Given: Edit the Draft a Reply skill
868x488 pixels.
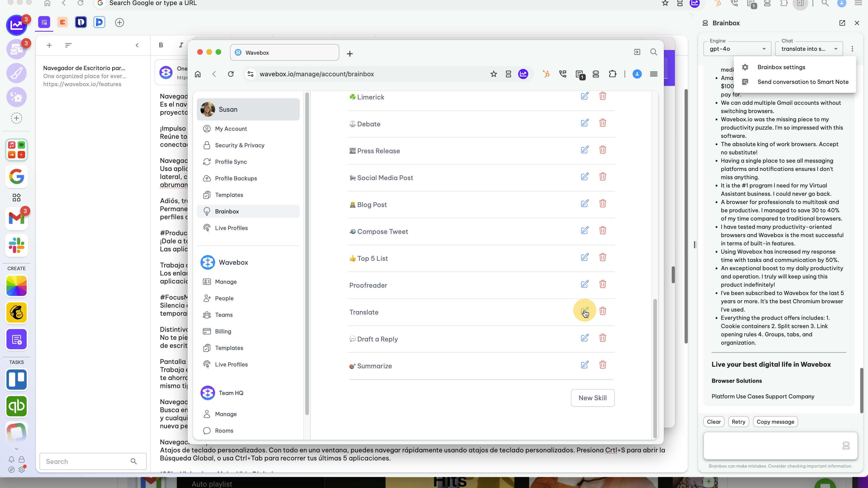Looking at the screenshot, I should pos(585,338).
